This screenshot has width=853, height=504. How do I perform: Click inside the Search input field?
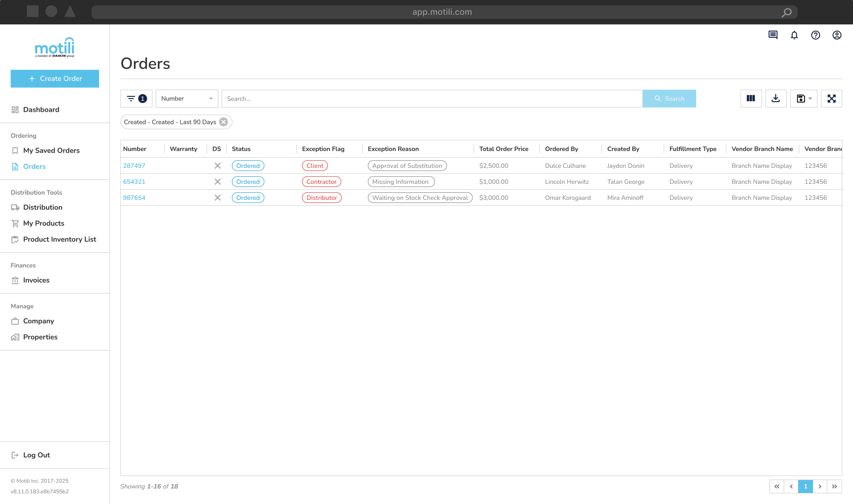pyautogui.click(x=431, y=98)
